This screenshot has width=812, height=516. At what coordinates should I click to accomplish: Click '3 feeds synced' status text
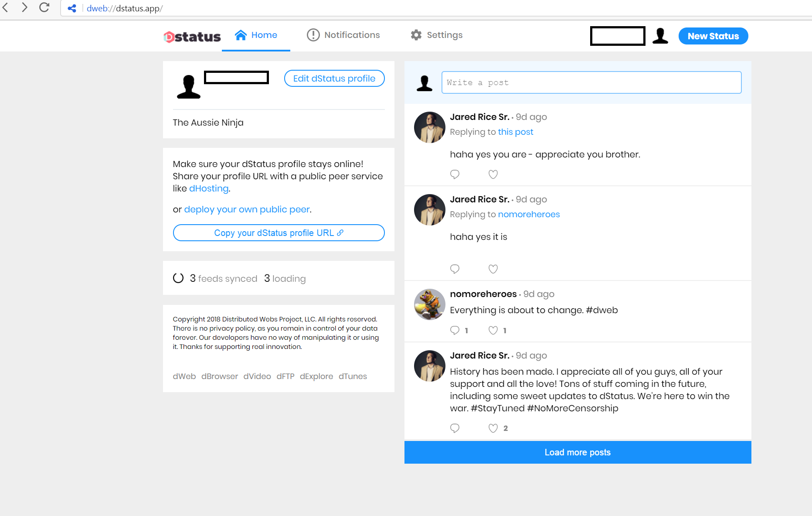[224, 278]
